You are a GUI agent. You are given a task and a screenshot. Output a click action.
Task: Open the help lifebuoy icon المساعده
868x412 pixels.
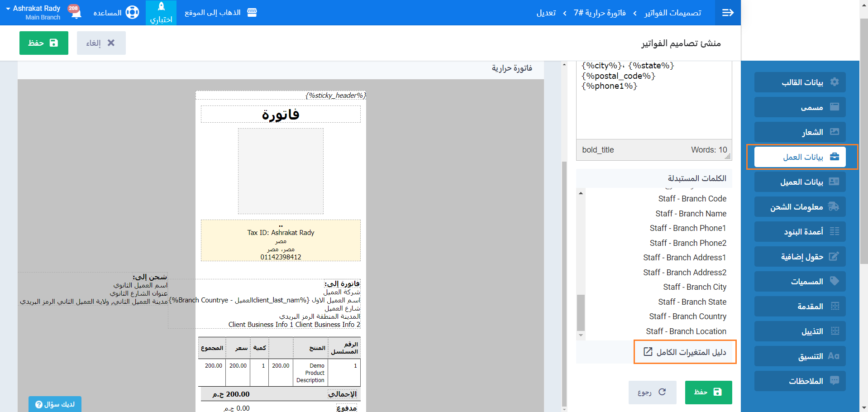(x=132, y=13)
